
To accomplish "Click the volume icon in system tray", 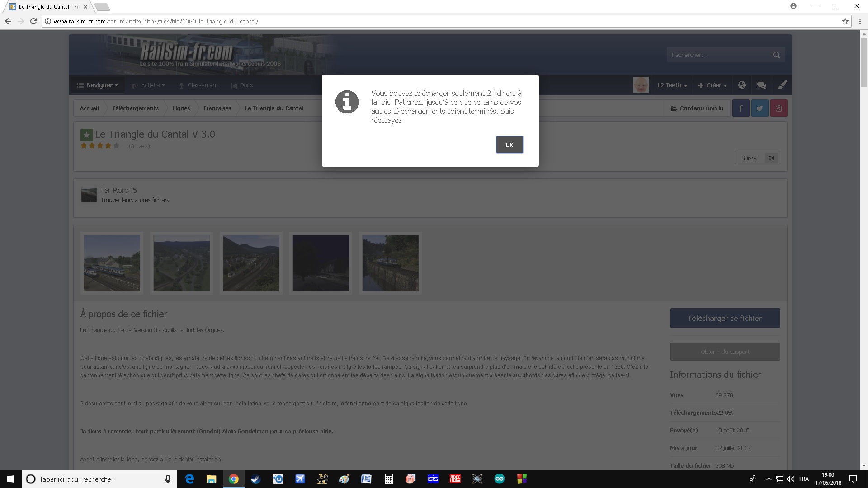I will pyautogui.click(x=791, y=479).
